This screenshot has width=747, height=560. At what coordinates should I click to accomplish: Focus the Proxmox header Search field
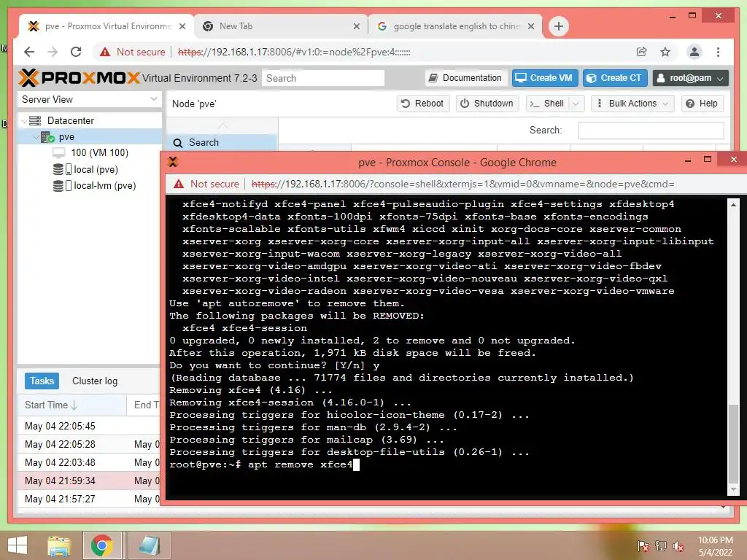click(323, 78)
